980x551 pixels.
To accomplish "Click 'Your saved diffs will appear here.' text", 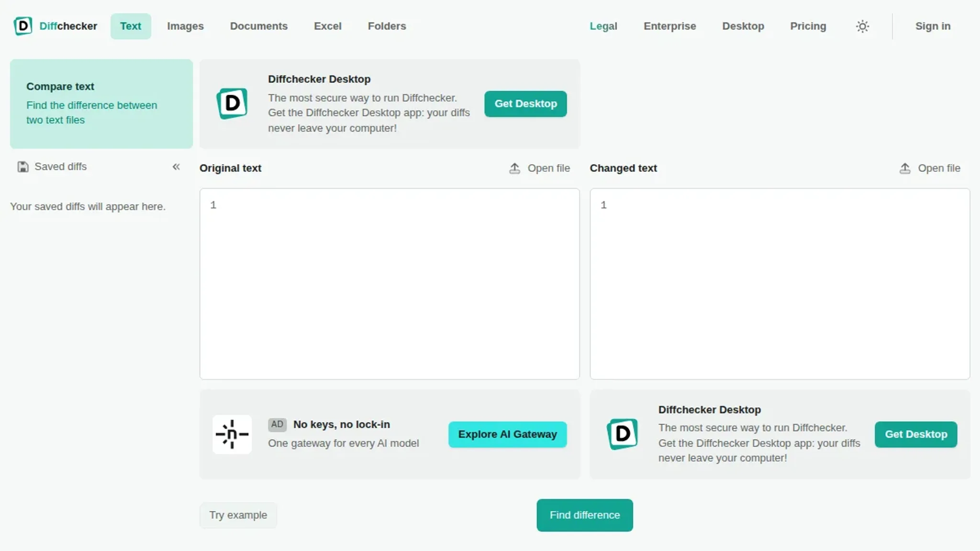I will [x=88, y=207].
